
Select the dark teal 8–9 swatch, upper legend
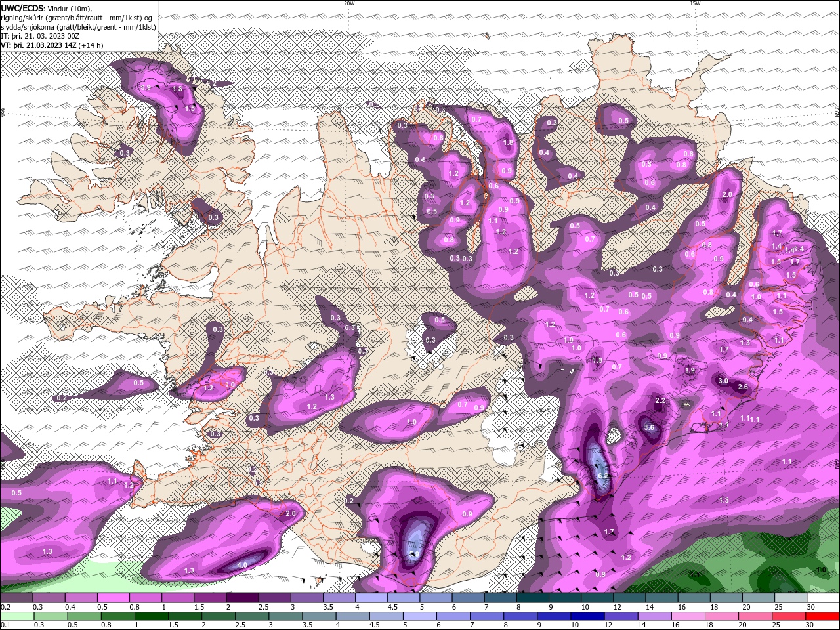tap(532, 598)
